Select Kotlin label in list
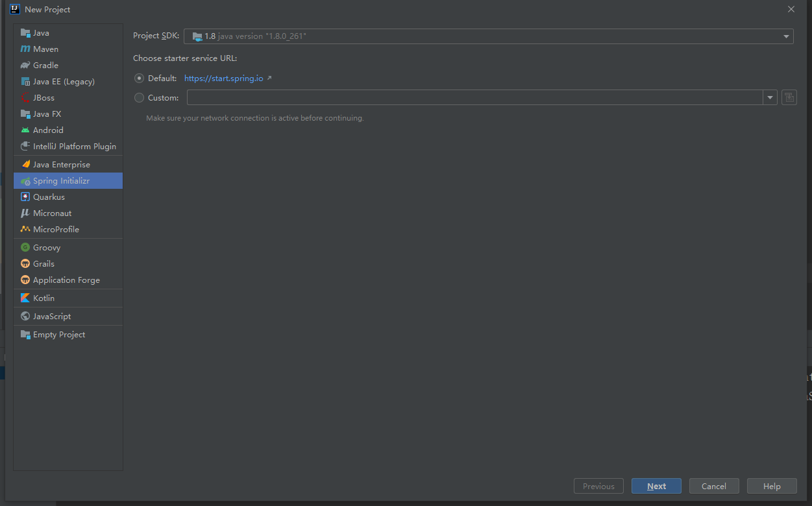The width and height of the screenshot is (812, 506). pyautogui.click(x=43, y=298)
